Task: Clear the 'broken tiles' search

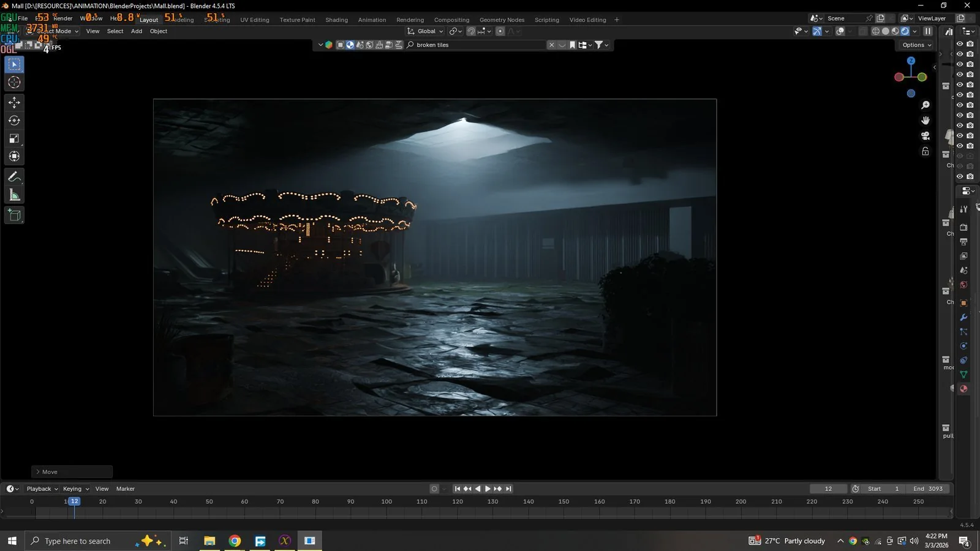Action: pos(551,45)
